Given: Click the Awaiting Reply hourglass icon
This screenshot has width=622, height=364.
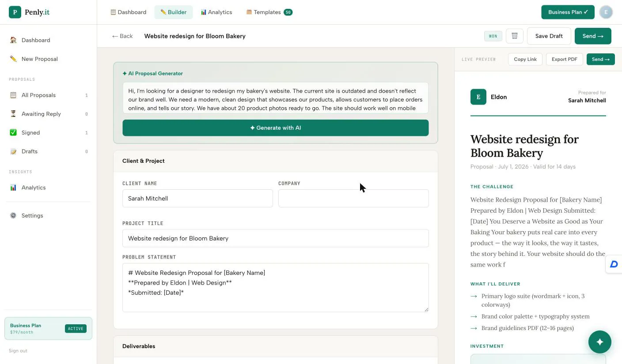Looking at the screenshot, I should 13,114.
